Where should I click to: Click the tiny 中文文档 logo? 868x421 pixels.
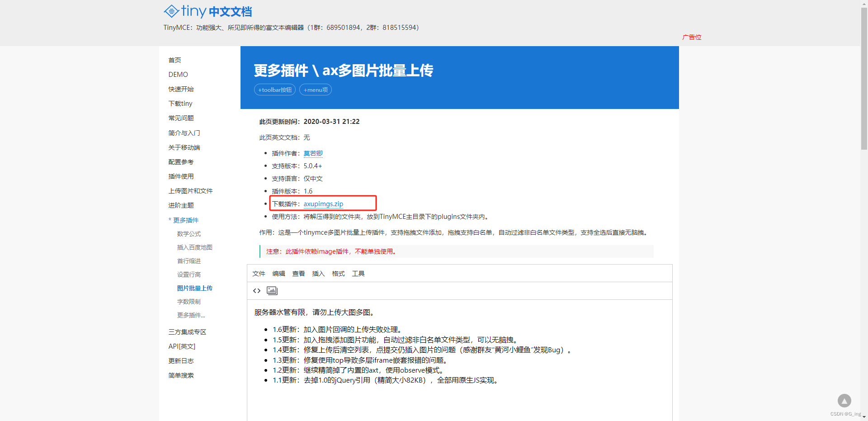pyautogui.click(x=208, y=11)
